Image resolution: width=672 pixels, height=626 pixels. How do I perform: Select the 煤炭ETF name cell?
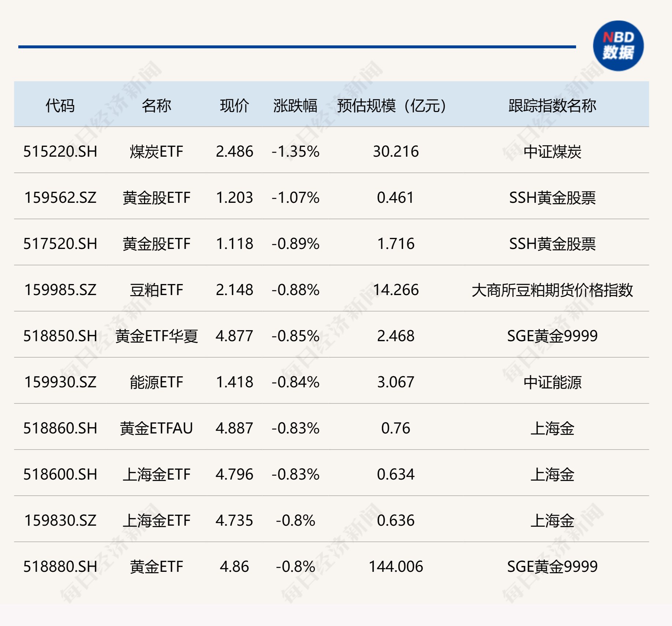156,152
